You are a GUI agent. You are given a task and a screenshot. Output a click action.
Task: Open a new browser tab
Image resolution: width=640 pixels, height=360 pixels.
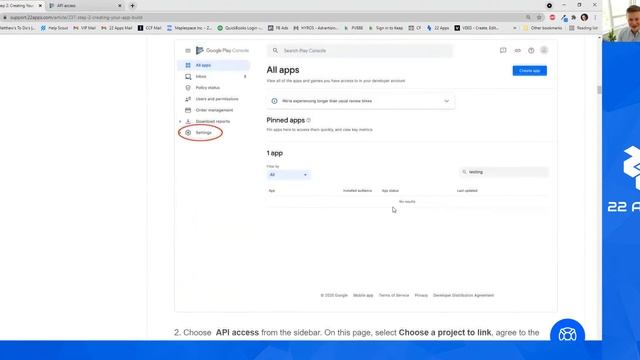[x=132, y=6]
